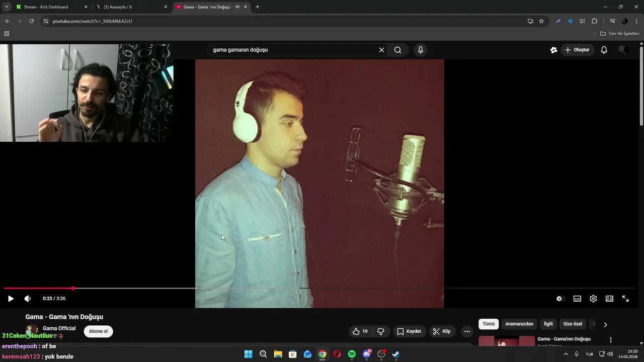Screen dimensions: 644x362
Task: Like the video with thumbs up
Action: 360,331
